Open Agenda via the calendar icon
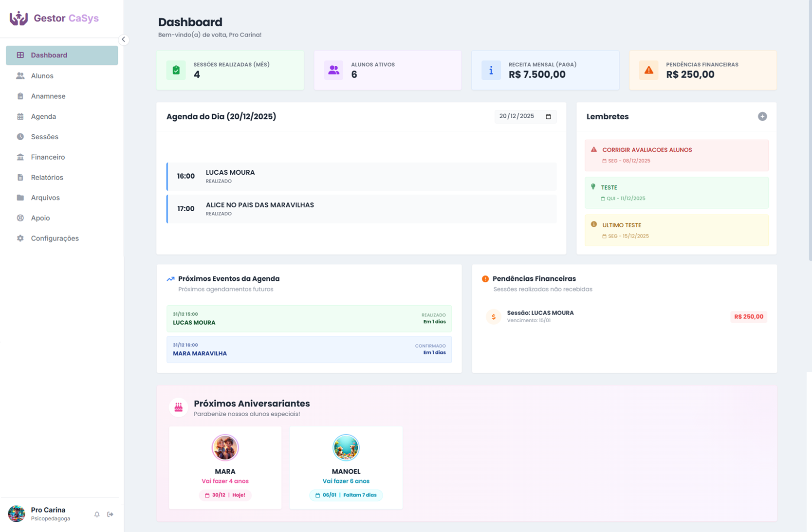 pos(20,116)
